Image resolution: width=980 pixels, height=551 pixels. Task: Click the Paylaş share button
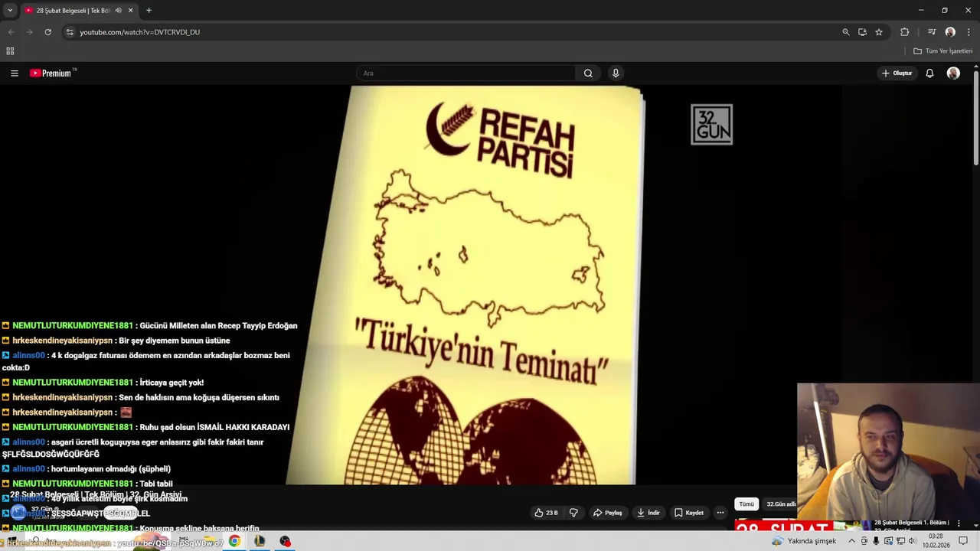tap(607, 513)
